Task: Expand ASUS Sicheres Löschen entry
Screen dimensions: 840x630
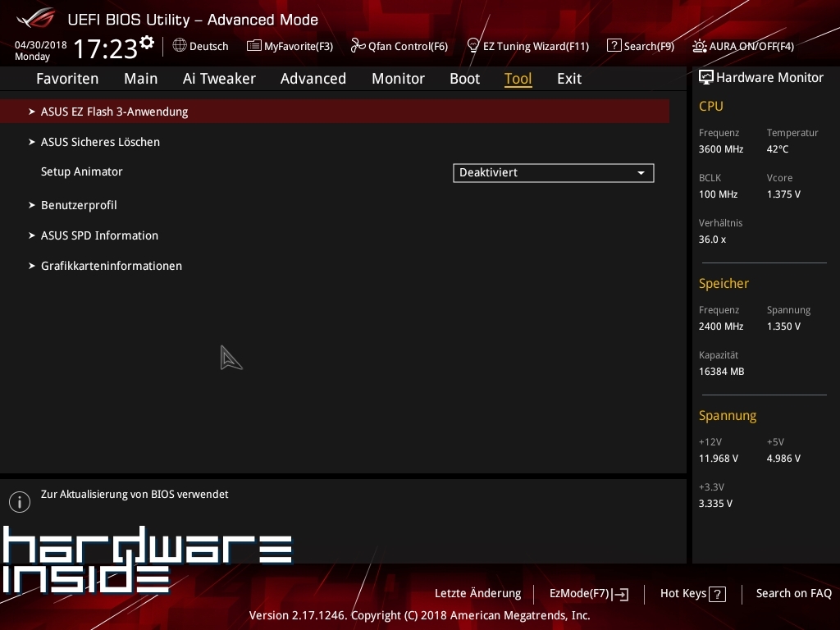Action: click(x=100, y=142)
